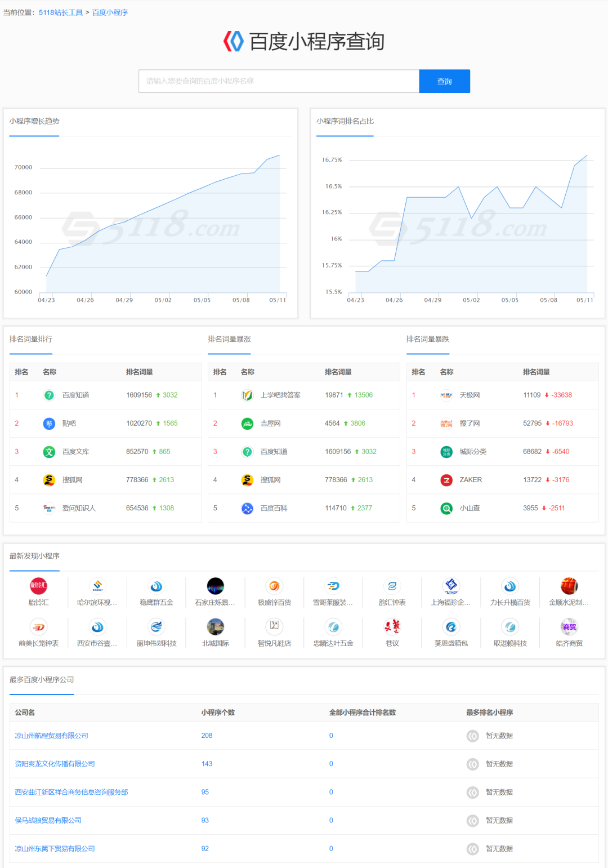Open the 哈尔滨环视… mini program icon

[x=97, y=586]
